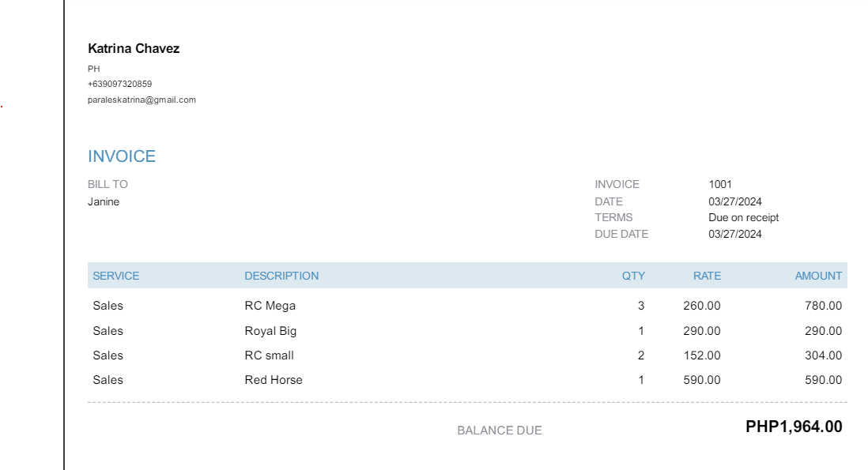This screenshot has height=470, width=868.
Task: Select the Katrina Chavez name heading
Action: click(x=134, y=49)
